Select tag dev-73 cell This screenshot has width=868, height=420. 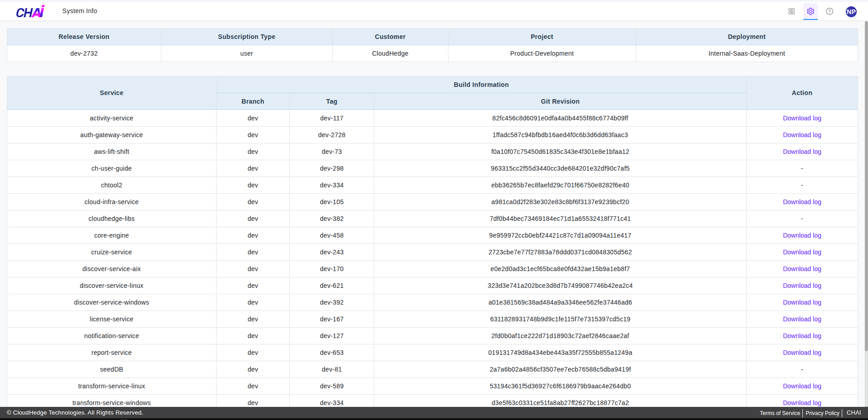(x=332, y=152)
